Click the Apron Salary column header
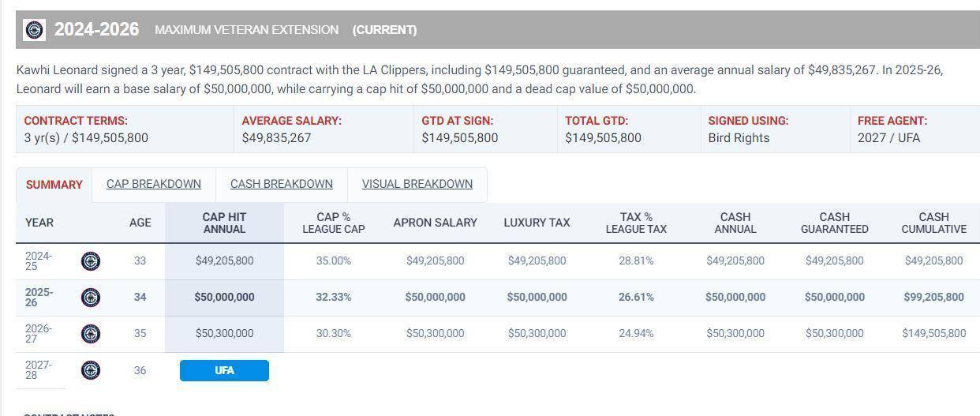980x416 pixels. click(435, 223)
